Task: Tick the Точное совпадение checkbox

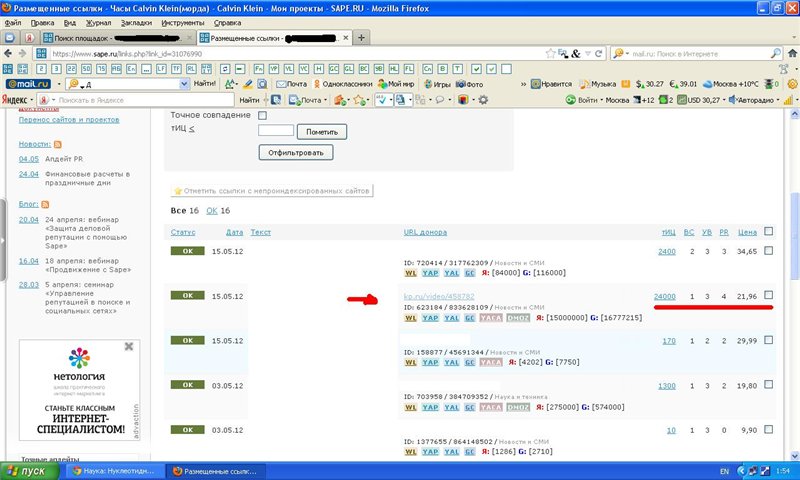Action: (x=262, y=116)
